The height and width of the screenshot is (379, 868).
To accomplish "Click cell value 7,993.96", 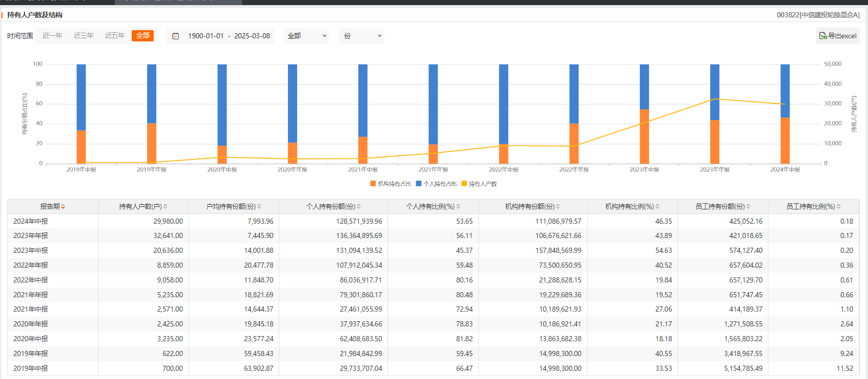I will pyautogui.click(x=260, y=221).
